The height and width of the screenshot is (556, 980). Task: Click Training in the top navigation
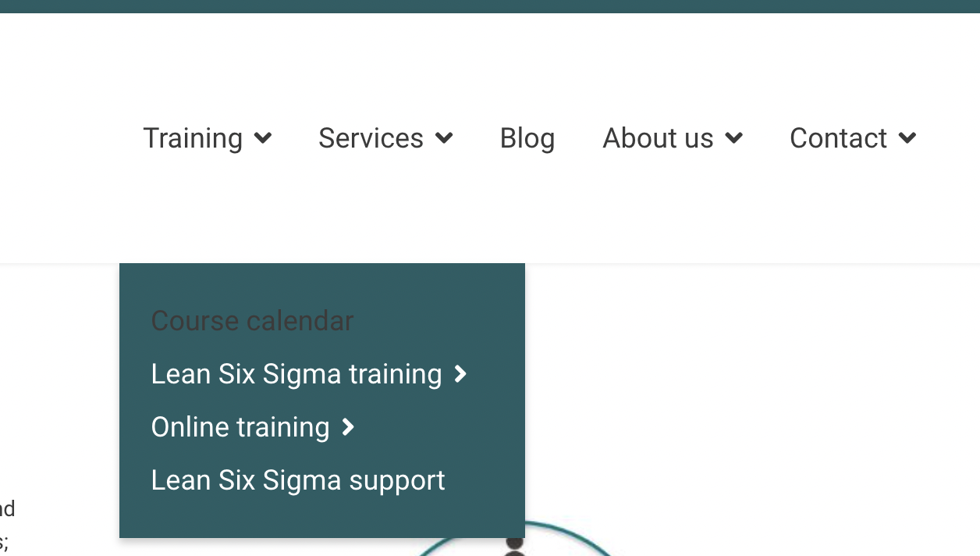[193, 138]
